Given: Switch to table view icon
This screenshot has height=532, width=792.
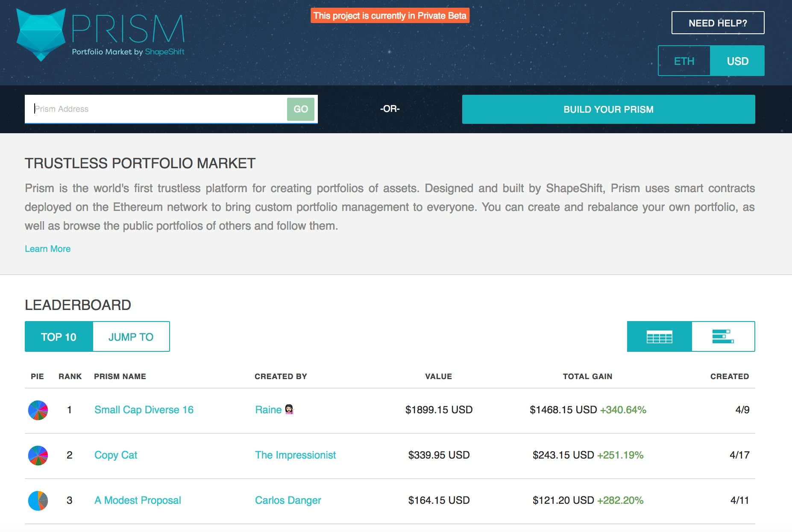Looking at the screenshot, I should tap(659, 336).
